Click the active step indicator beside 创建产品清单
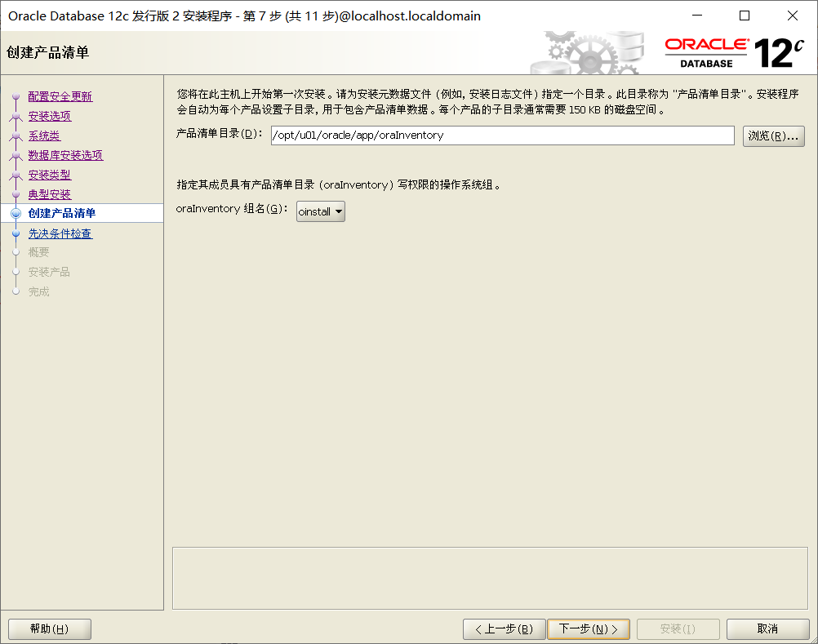 coord(16,213)
